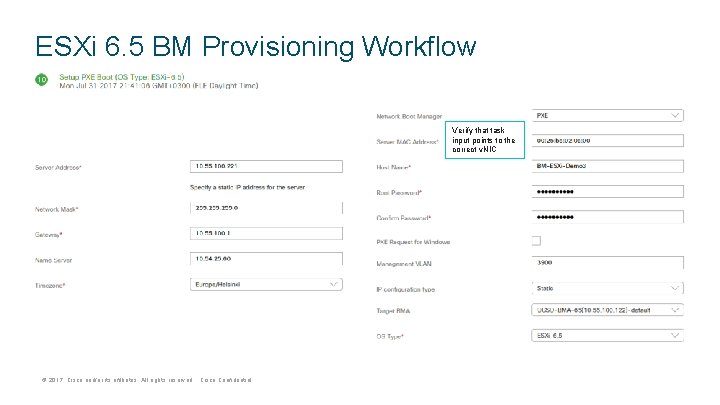
Task: Click the ESXi 6.5 BM Provisioning Workflow title
Action: [255, 46]
